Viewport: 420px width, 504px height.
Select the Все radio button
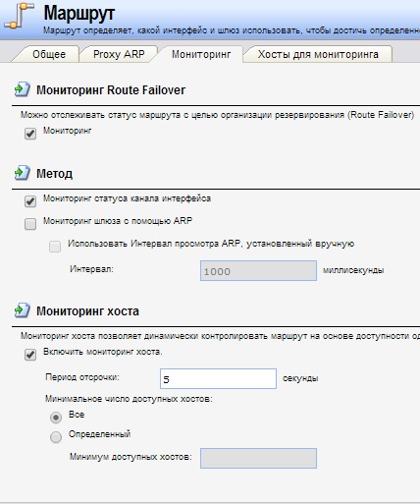(56, 418)
